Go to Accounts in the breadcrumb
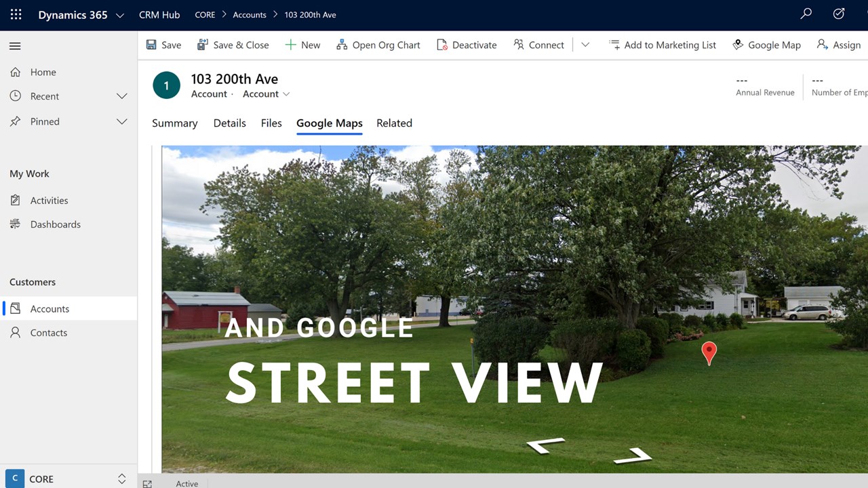 click(250, 15)
